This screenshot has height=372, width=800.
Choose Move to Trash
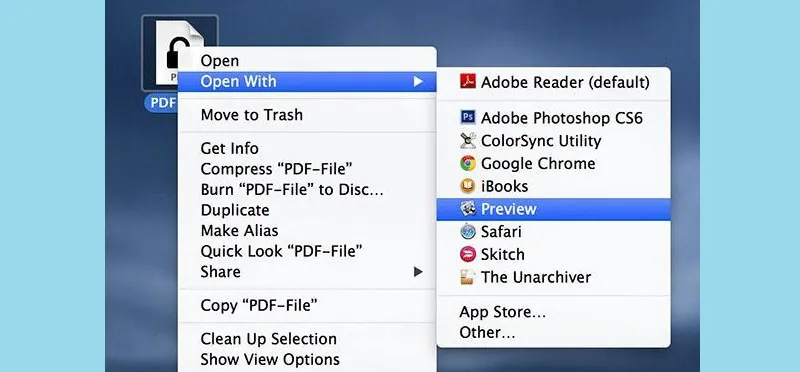coord(307,115)
